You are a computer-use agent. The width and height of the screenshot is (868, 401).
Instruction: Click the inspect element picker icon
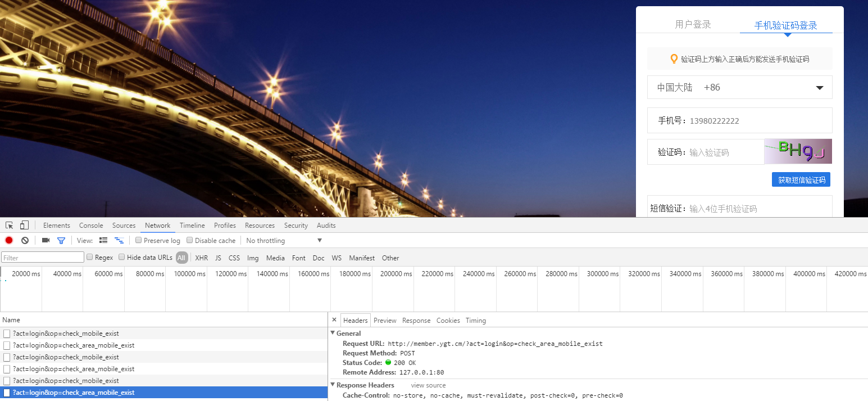(x=10, y=225)
